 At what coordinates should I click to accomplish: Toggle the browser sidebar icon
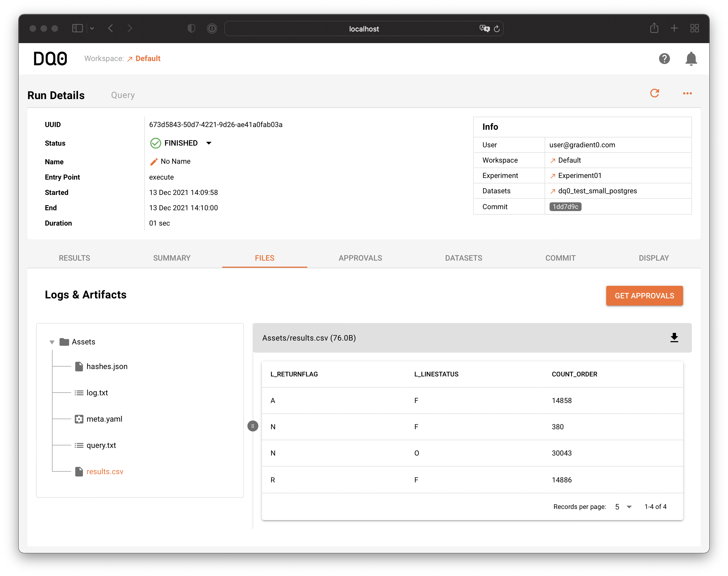[x=77, y=28]
